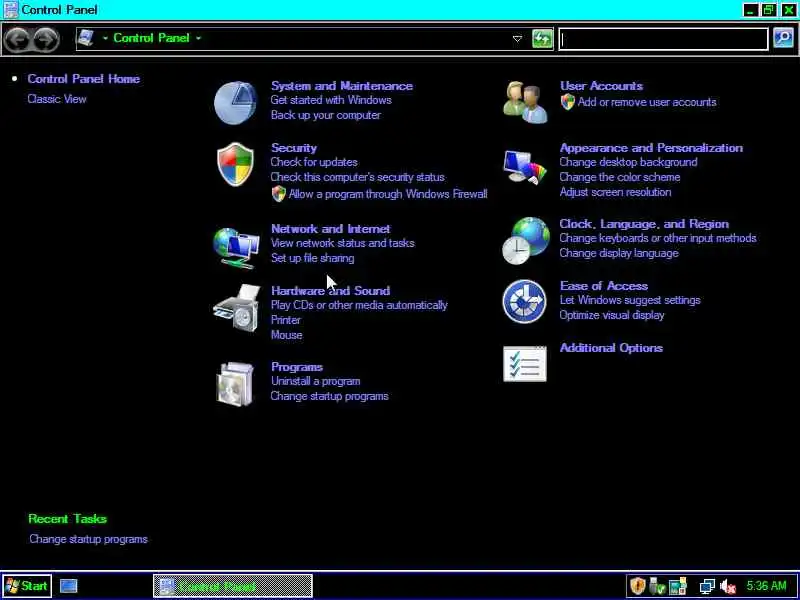Click the Refresh button beside the address bar

point(542,39)
